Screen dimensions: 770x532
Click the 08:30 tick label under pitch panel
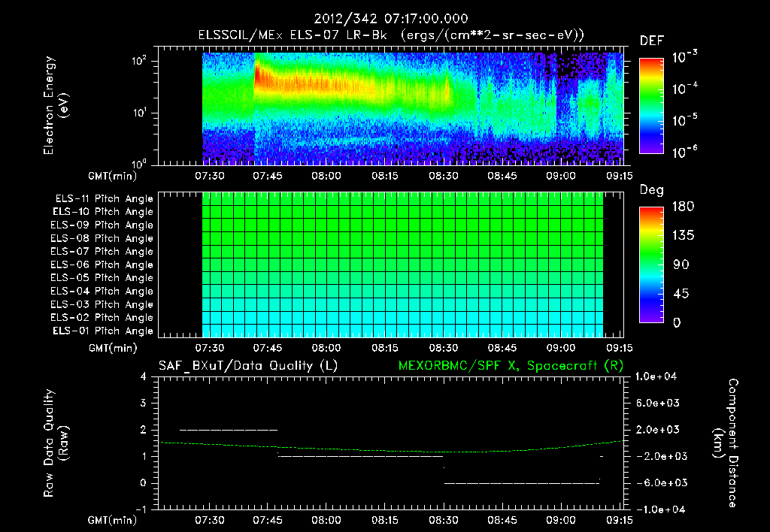coord(444,349)
